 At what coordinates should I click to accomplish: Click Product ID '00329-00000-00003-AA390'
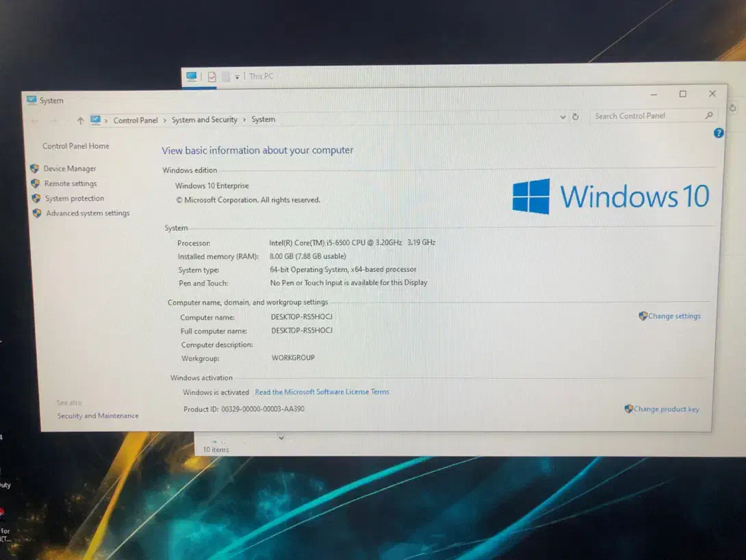263,409
